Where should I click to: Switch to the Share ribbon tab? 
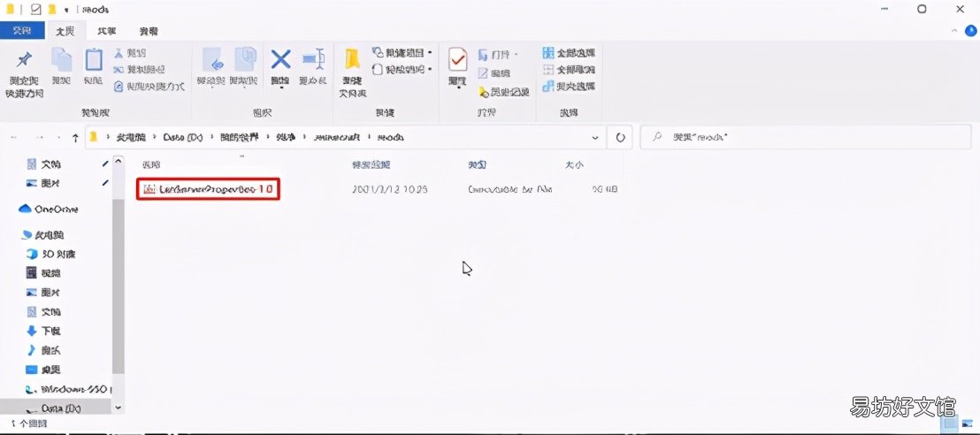pos(107,31)
